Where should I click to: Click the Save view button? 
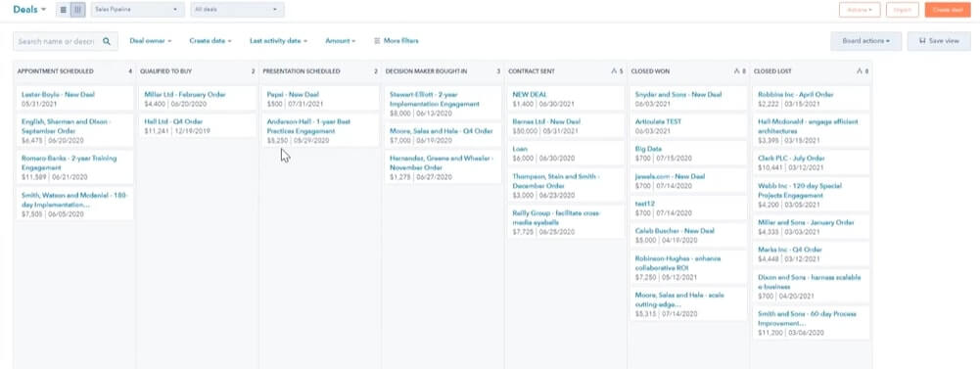pos(939,41)
